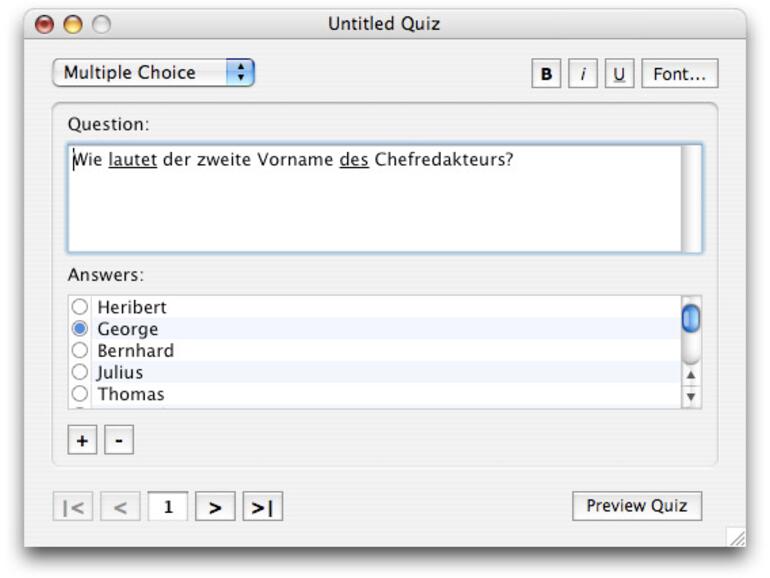The image size is (770, 578).
Task: Open the Multiple Choice question type dropdown
Action: click(153, 73)
